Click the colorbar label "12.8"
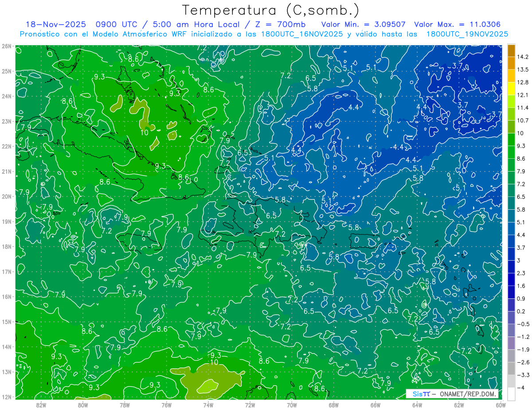Viewport: 532px width, 411px height. point(522,82)
